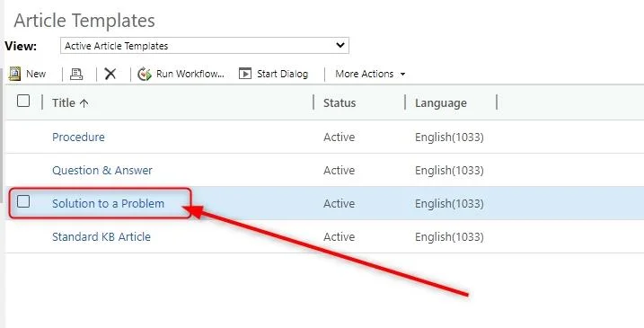Check the Solution to a Problem row checkbox

pyautogui.click(x=23, y=201)
